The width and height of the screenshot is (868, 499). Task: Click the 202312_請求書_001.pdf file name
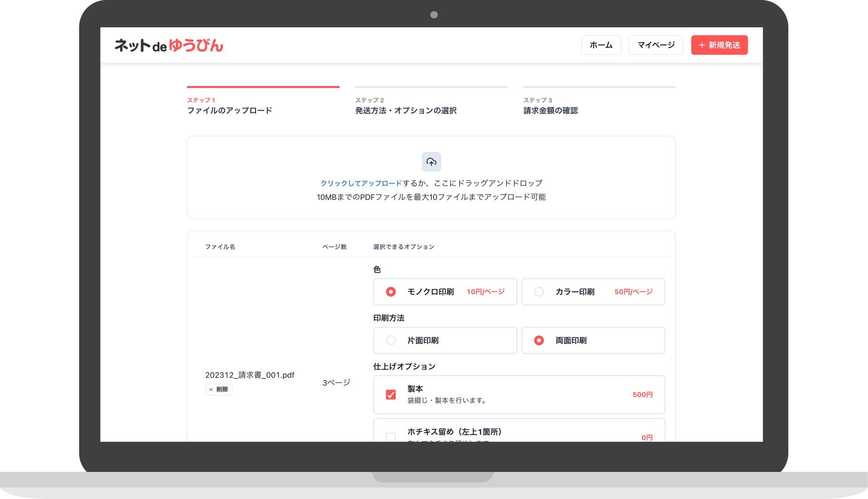click(249, 375)
